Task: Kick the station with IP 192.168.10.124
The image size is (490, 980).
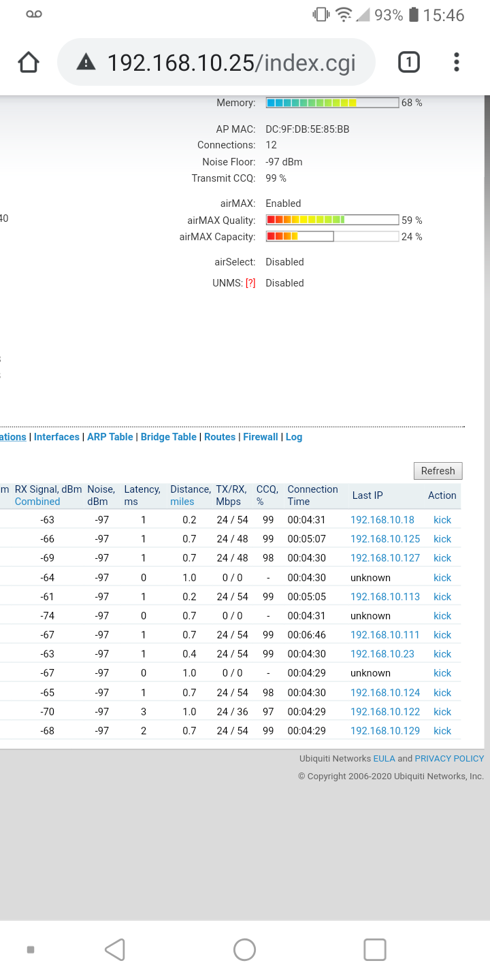Action: click(442, 693)
